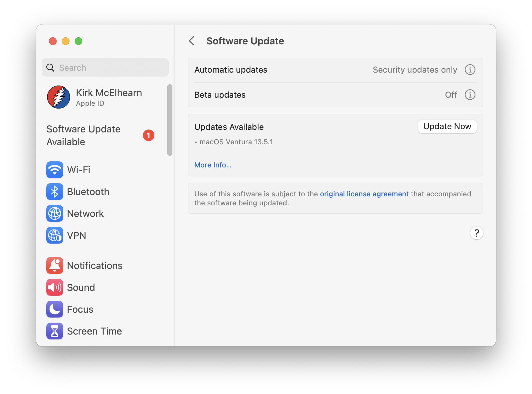532x394 pixels.
Task: Open the Screen Time hourglass icon
Action: [x=55, y=331]
